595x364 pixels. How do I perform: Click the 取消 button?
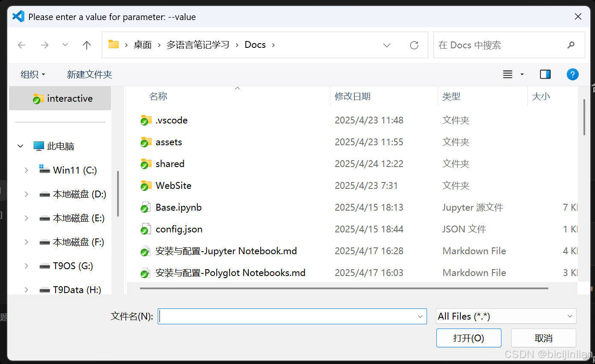(x=544, y=338)
